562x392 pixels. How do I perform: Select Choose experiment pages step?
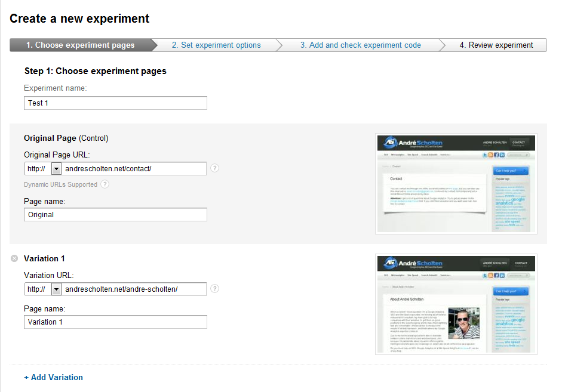pos(80,45)
